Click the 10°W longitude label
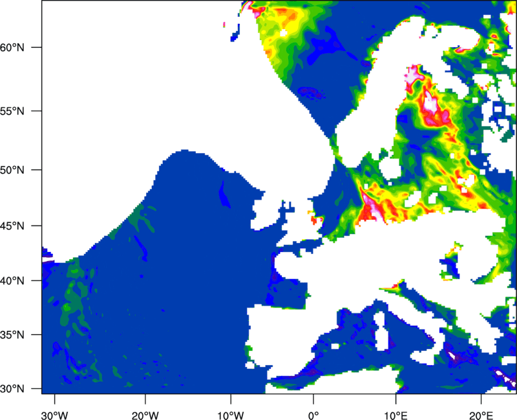The width and height of the screenshot is (517, 420). 230,415
